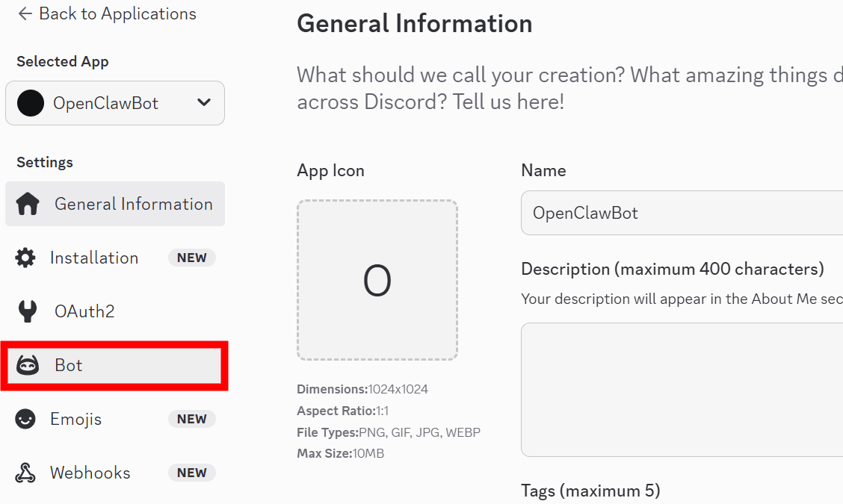843x504 pixels.
Task: Open the Bot settings label
Action: pyautogui.click(x=69, y=365)
